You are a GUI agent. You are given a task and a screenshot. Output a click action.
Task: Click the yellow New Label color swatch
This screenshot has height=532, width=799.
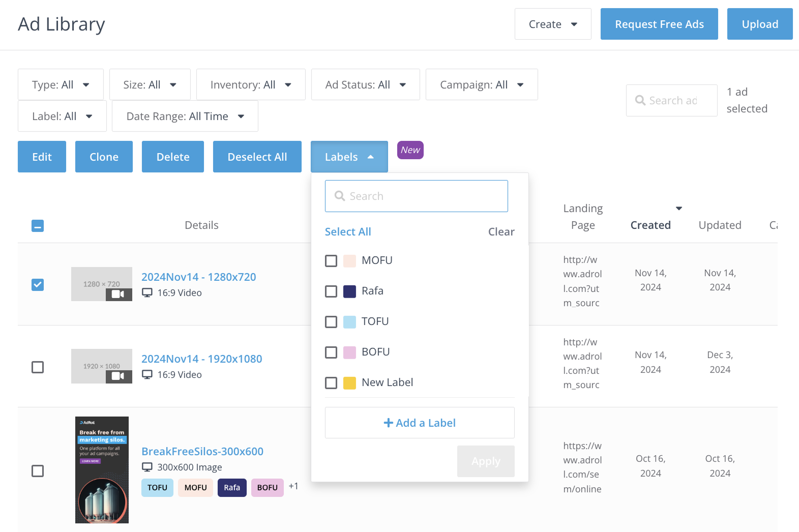point(349,383)
